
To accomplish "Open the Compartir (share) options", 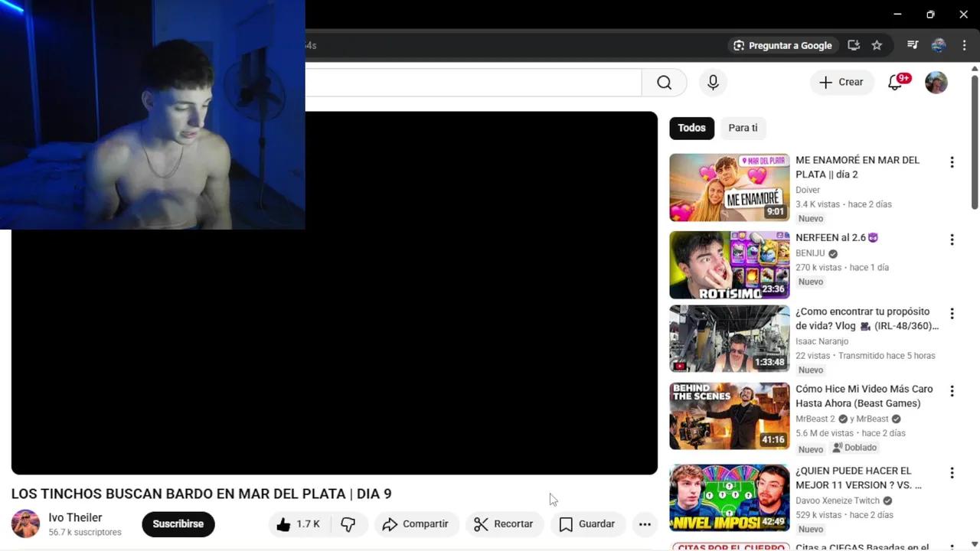I will pos(416,523).
